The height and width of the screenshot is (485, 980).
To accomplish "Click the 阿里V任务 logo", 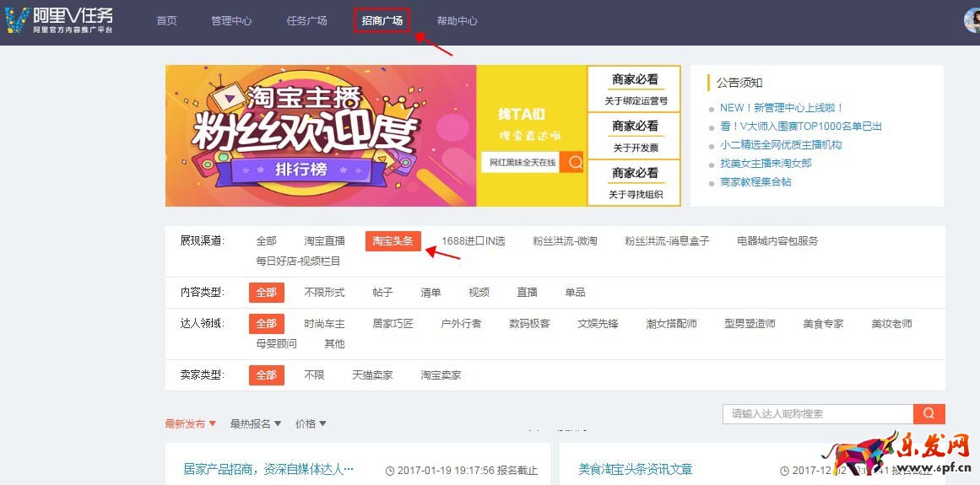I will point(59,20).
